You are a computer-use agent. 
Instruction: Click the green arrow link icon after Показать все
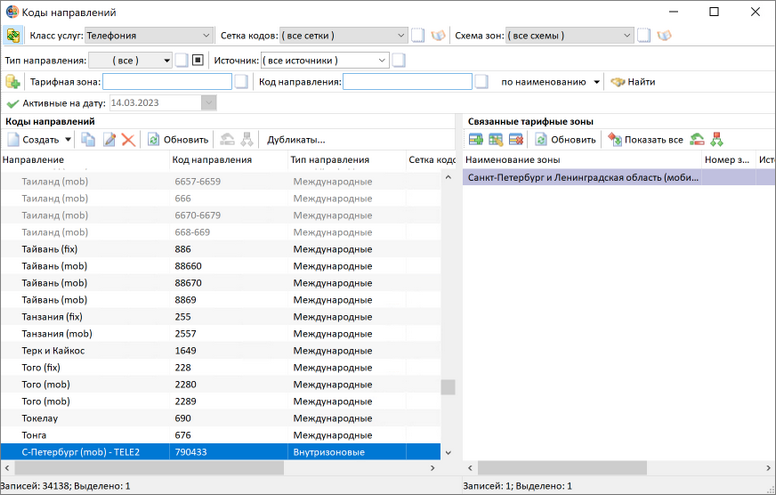point(697,140)
